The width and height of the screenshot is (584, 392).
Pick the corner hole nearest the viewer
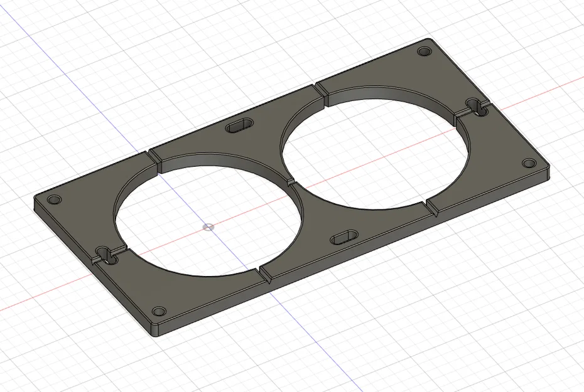[x=159, y=310]
